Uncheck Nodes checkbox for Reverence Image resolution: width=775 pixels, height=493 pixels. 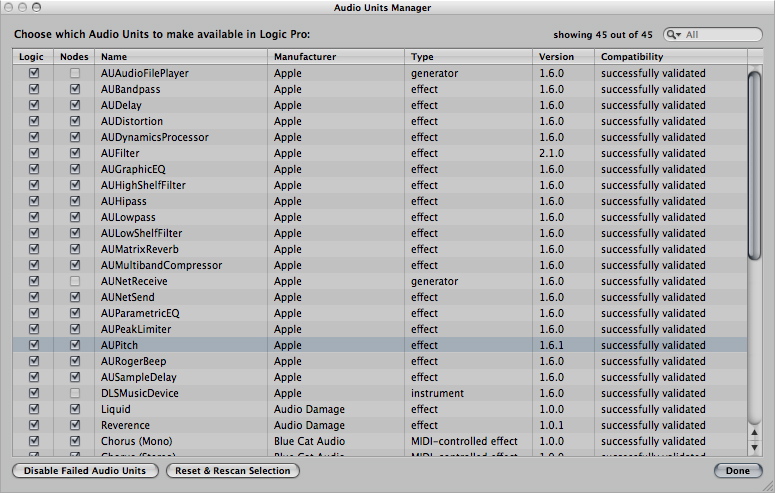[75, 425]
